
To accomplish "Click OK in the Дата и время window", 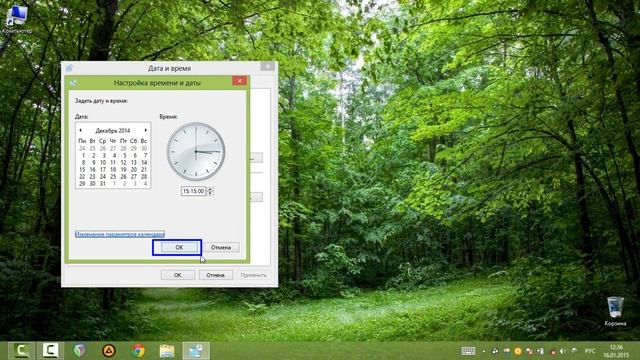I will [178, 275].
